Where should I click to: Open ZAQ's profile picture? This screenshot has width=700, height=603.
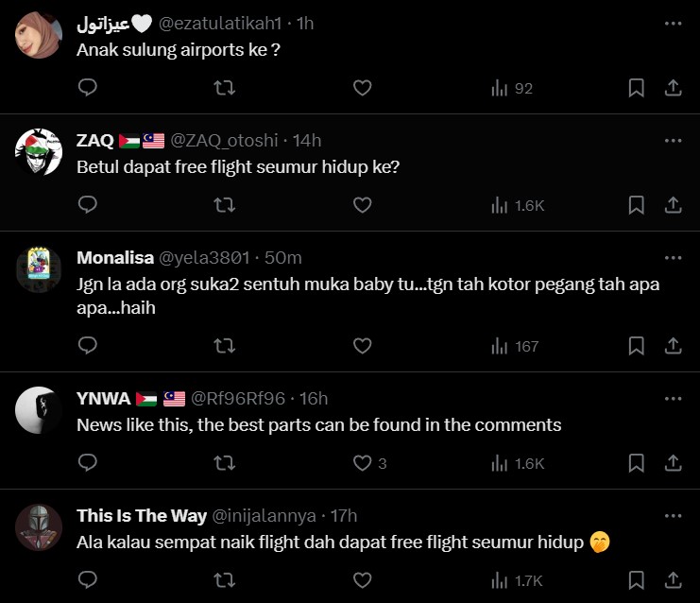pyautogui.click(x=39, y=151)
